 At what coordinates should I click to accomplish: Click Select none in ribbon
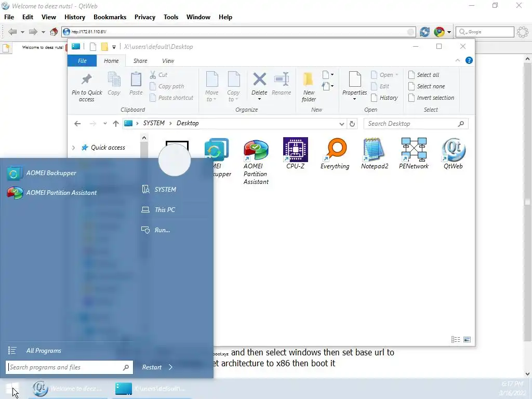[426, 86]
